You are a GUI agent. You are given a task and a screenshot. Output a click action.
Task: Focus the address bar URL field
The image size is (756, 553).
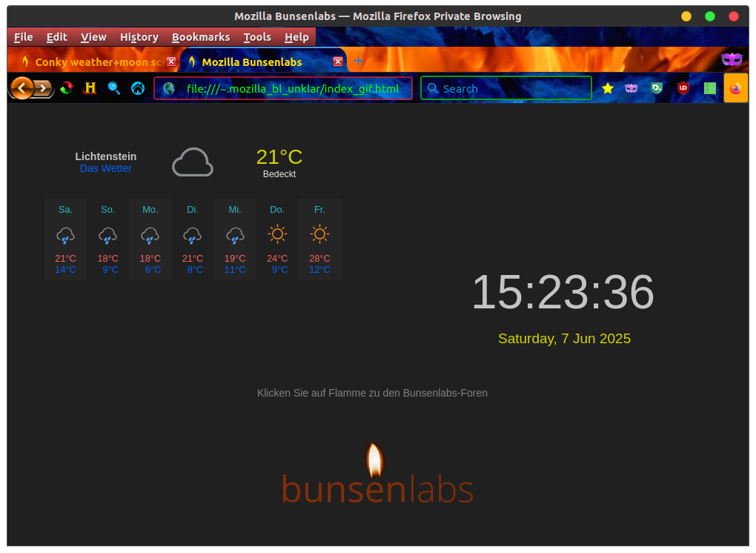click(x=283, y=88)
